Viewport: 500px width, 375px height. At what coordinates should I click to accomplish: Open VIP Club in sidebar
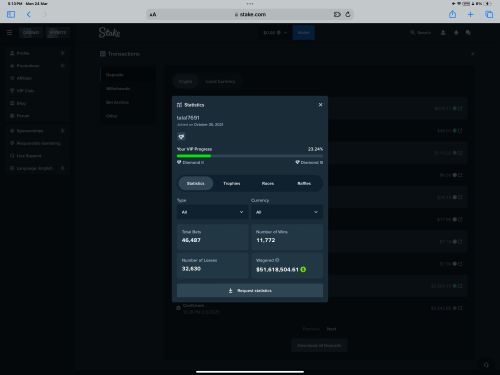click(x=37, y=91)
